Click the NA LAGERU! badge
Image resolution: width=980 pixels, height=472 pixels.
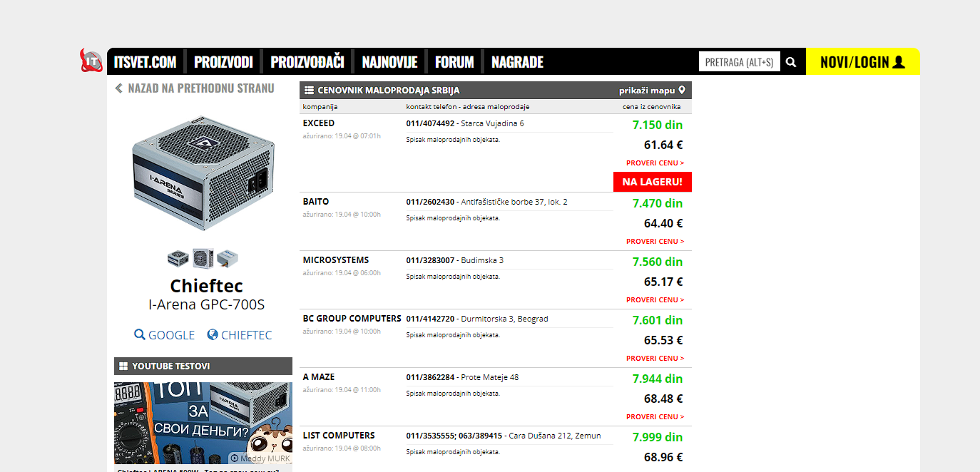(x=653, y=182)
